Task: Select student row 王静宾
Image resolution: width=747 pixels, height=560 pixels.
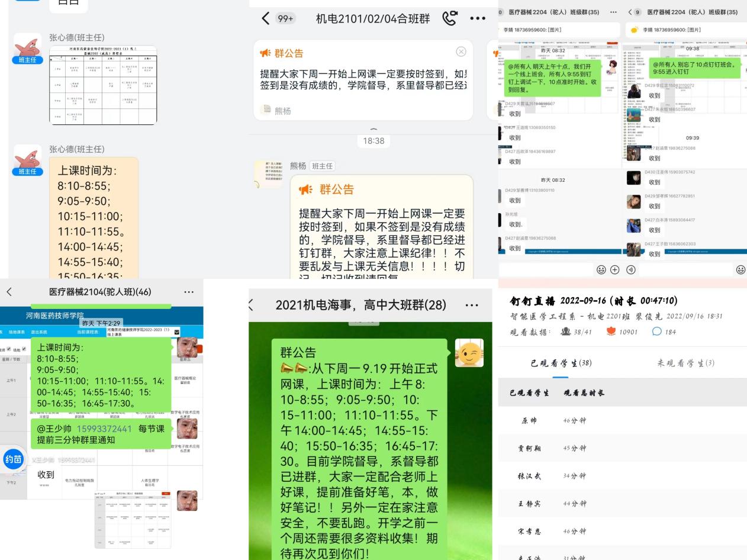Action: click(623, 504)
